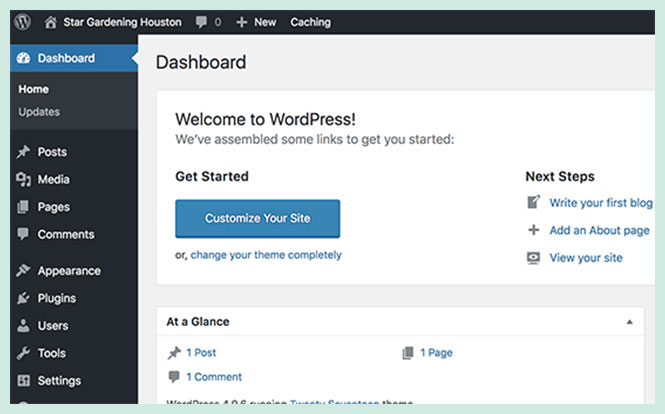Open the Add an About page link
The image size is (665, 414).
(600, 230)
